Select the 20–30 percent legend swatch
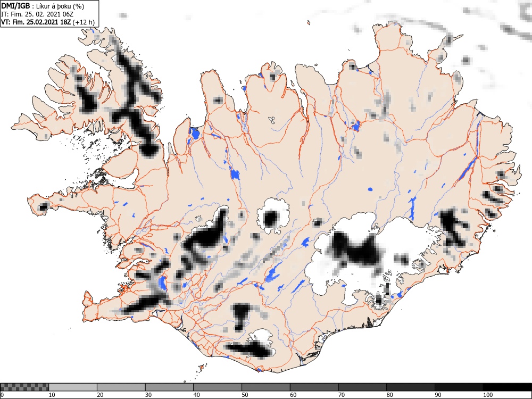Screen dimensions: 532x399 click(x=121, y=387)
